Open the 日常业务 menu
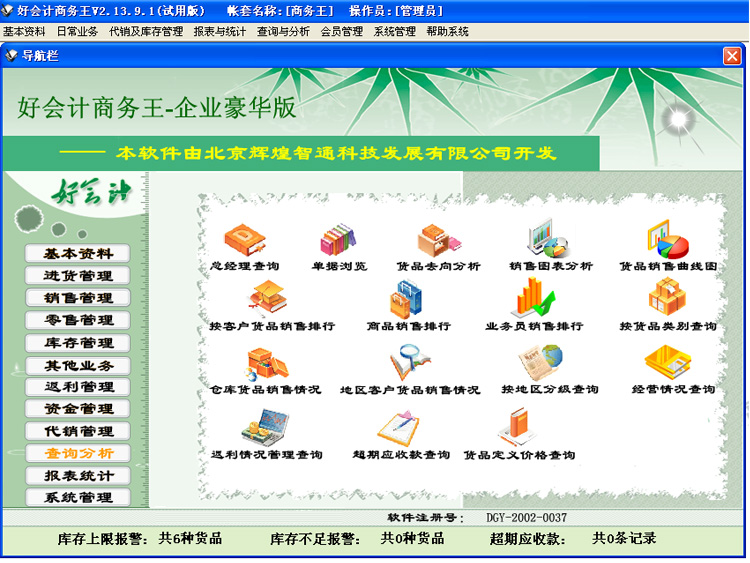 tap(77, 32)
